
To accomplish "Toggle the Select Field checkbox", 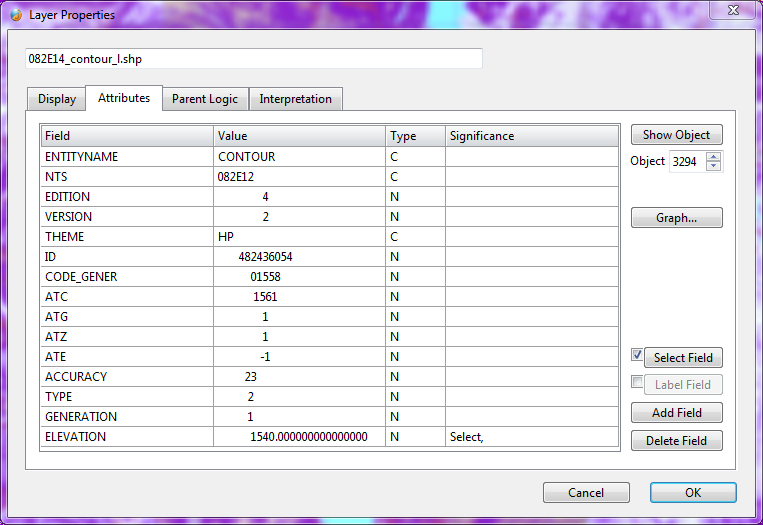I will 637,355.
